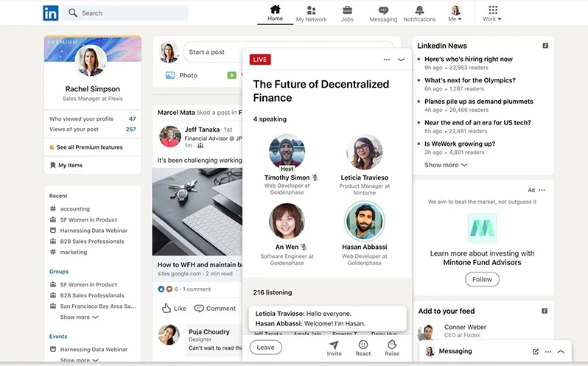Open Rachel Simpson's profile picture
Screen dimensions: 588x366
[x=91, y=60]
